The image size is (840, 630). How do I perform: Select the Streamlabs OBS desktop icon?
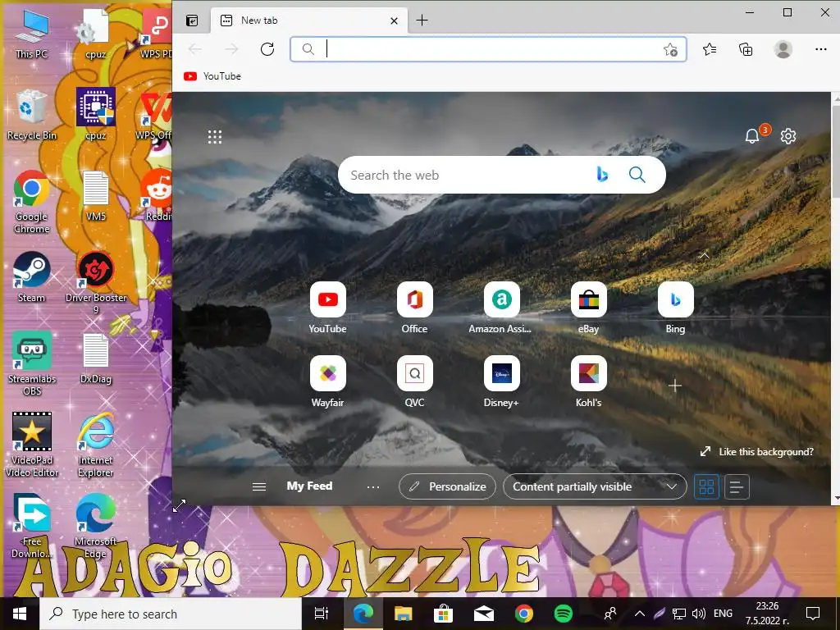(32, 363)
